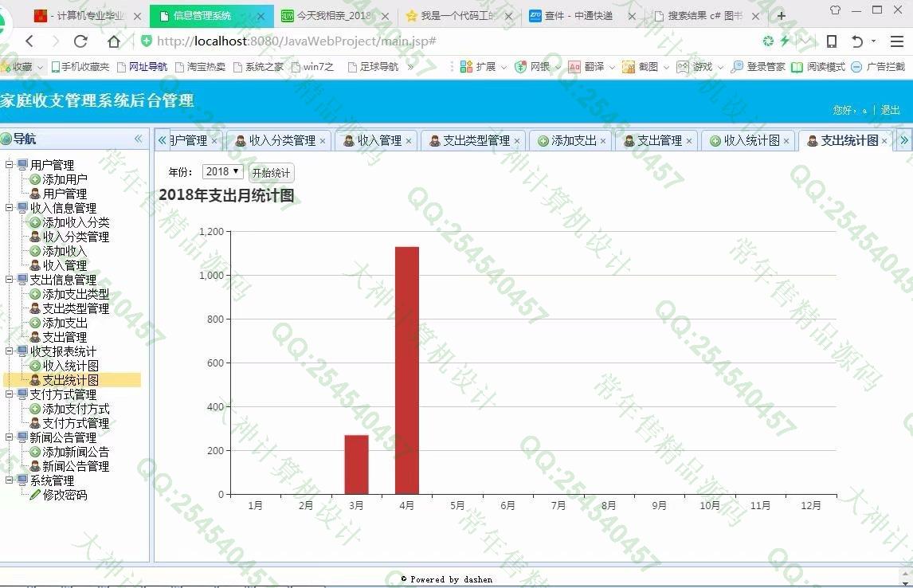
Task: Open the 年份 2018 year dropdown
Action: click(221, 172)
